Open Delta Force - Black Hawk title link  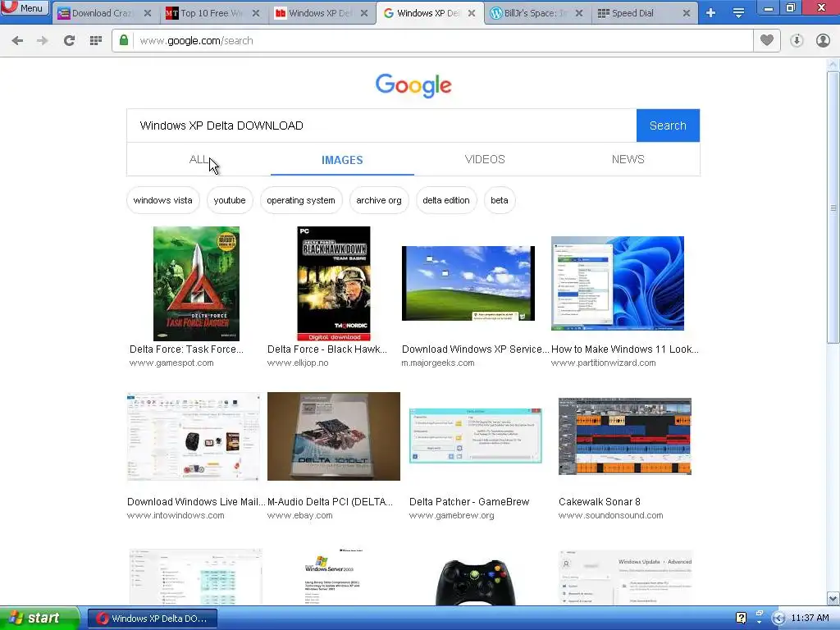(327, 349)
